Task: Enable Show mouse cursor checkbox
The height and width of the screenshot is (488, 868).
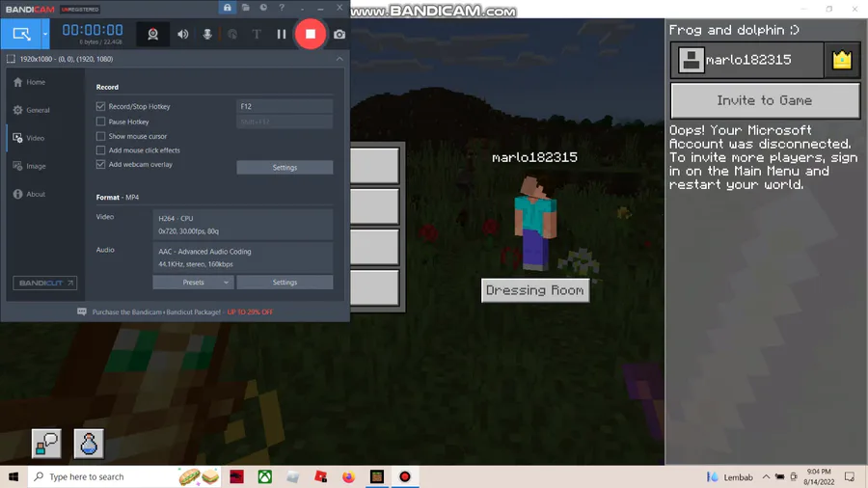Action: [x=100, y=136]
